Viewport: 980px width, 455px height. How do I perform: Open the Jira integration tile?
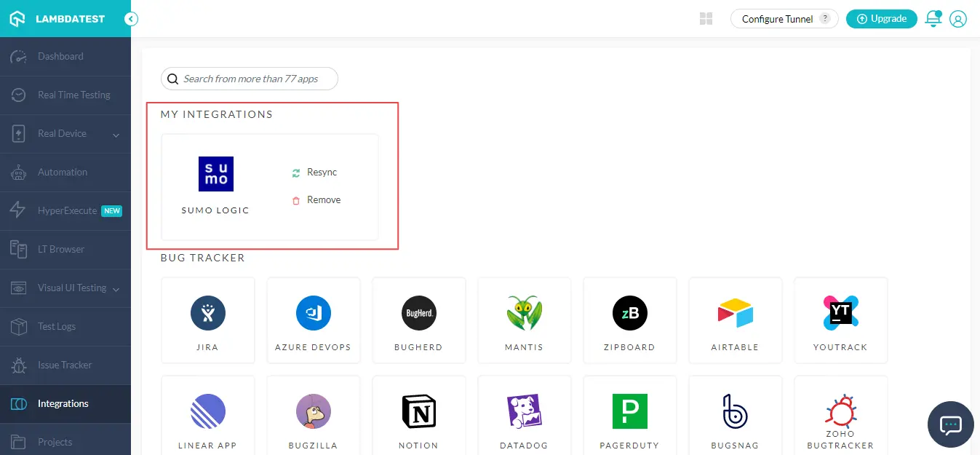point(208,319)
